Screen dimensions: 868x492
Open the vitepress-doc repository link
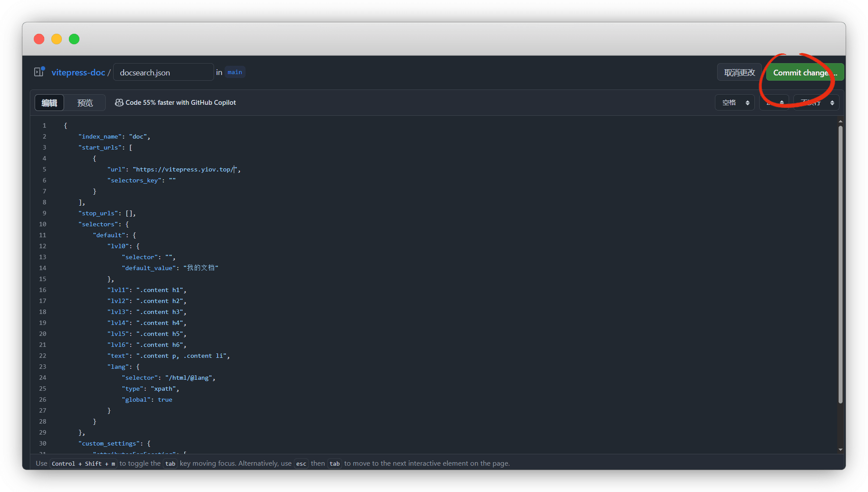click(78, 72)
